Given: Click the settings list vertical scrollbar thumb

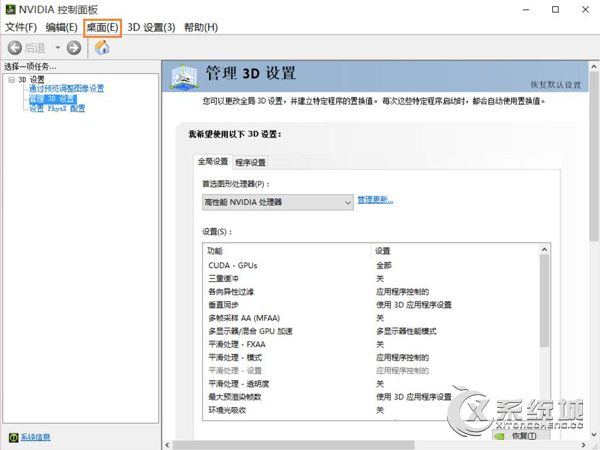Looking at the screenshot, I should pos(544,301).
